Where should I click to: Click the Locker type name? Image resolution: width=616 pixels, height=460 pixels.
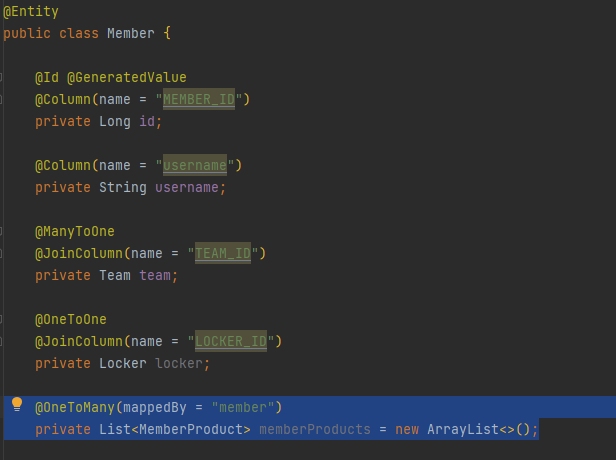(x=123, y=363)
